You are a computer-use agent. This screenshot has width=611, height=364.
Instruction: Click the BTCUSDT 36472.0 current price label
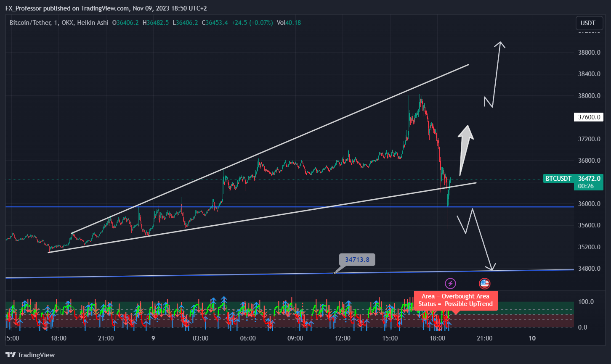574,179
